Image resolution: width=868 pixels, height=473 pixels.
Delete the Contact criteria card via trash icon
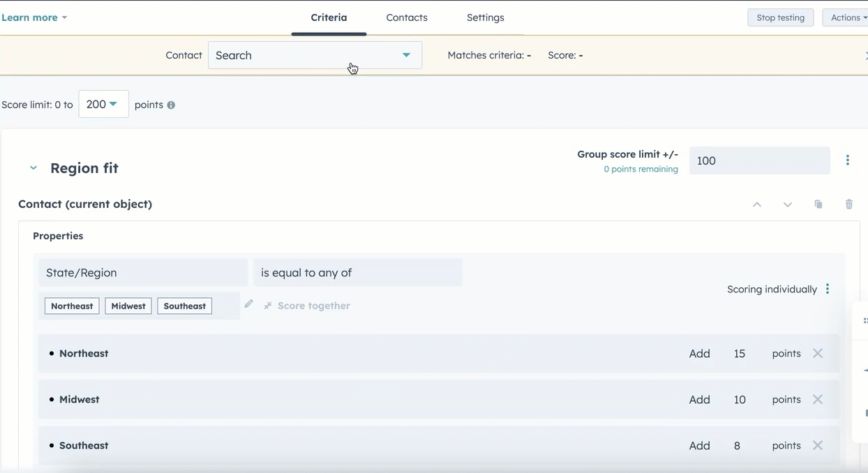coord(849,204)
